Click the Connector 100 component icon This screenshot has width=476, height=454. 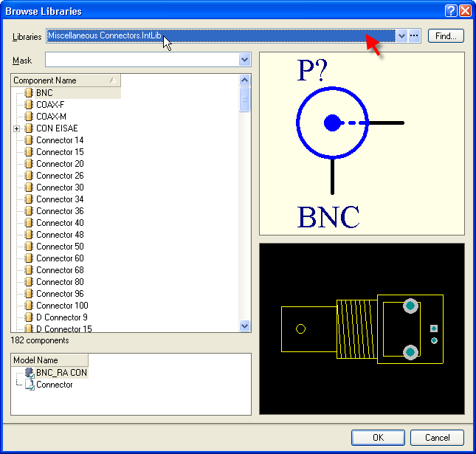30,306
